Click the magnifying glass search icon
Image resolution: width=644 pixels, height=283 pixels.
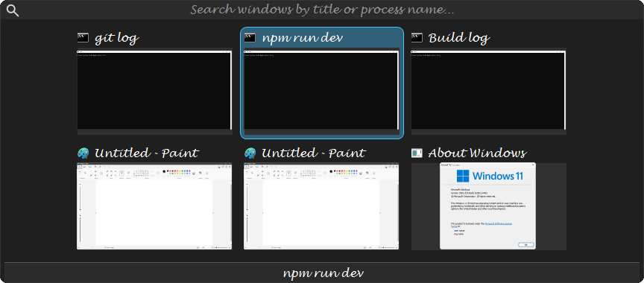(x=13, y=10)
